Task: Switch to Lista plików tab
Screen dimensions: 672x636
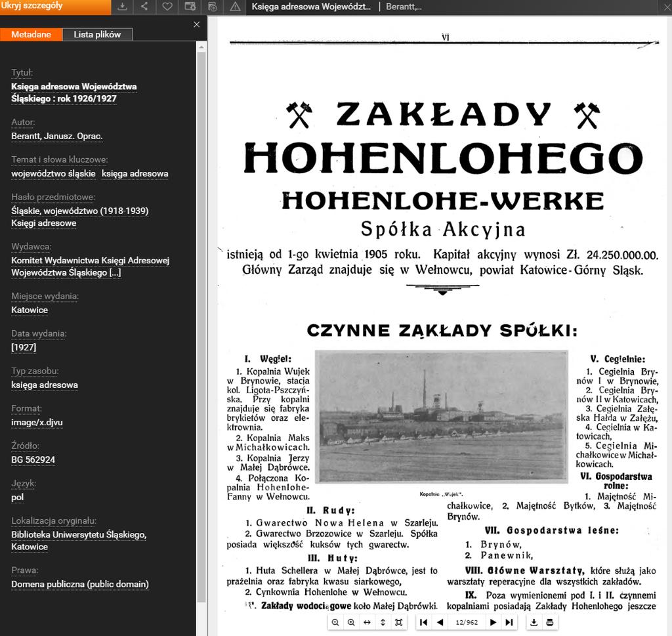Action: (x=97, y=34)
